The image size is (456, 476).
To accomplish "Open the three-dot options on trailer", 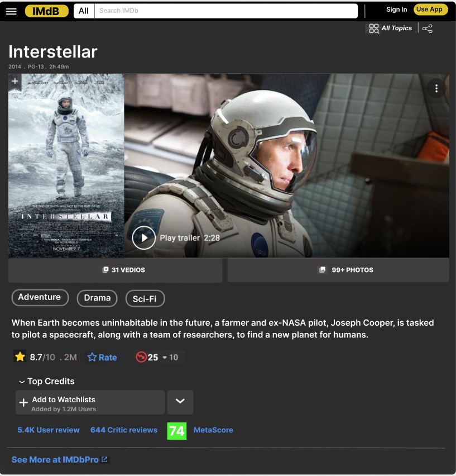I will pos(436,88).
